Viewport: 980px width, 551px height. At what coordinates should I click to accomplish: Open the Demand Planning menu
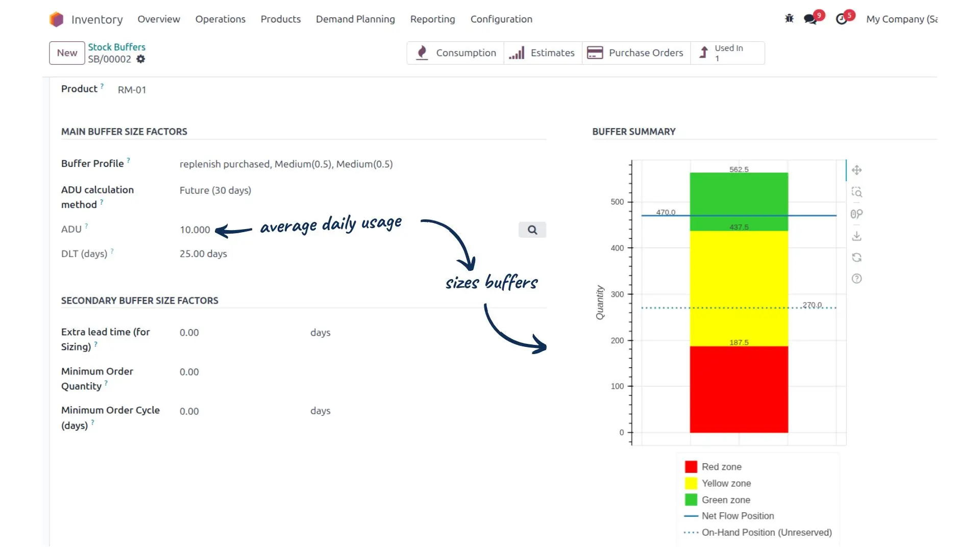(x=355, y=19)
